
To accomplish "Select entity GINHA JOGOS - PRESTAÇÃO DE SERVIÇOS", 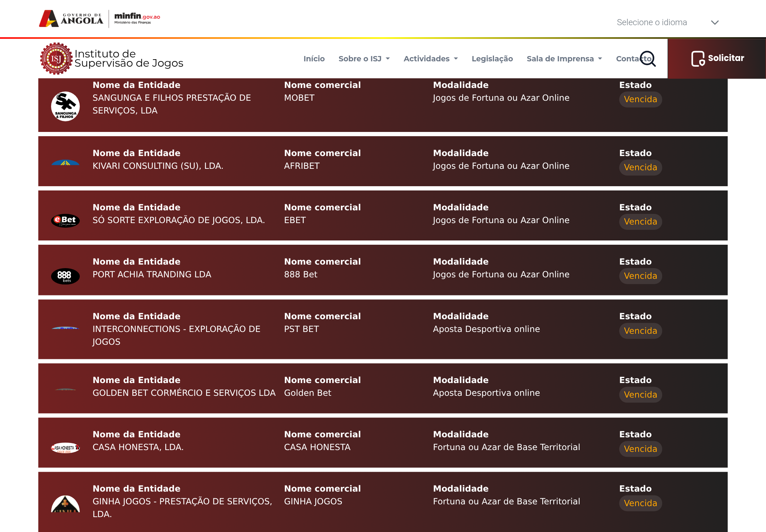I will [182, 508].
